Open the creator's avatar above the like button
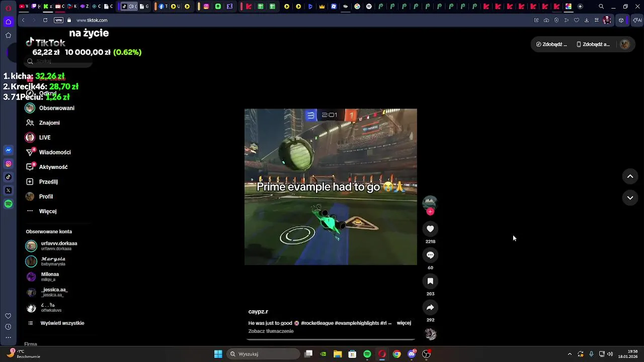This screenshot has height=362, width=644. 430,203
